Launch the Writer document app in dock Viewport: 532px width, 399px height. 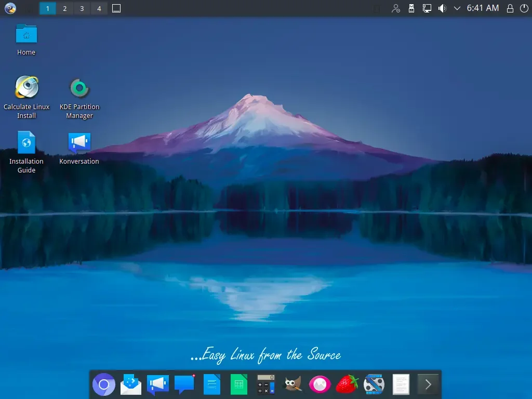212,384
